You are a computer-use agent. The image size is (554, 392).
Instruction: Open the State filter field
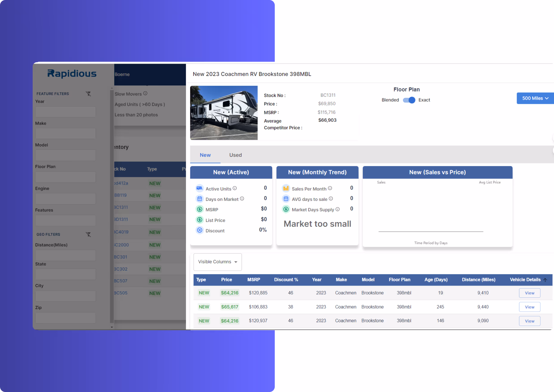click(x=65, y=275)
